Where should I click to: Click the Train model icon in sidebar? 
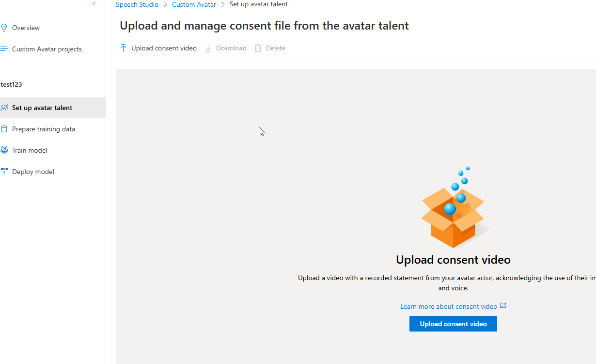pos(4,150)
